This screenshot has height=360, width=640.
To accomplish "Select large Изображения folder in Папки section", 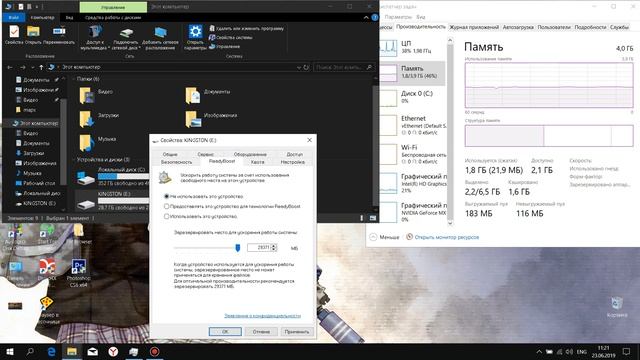I will pyautogui.click(x=211, y=118).
